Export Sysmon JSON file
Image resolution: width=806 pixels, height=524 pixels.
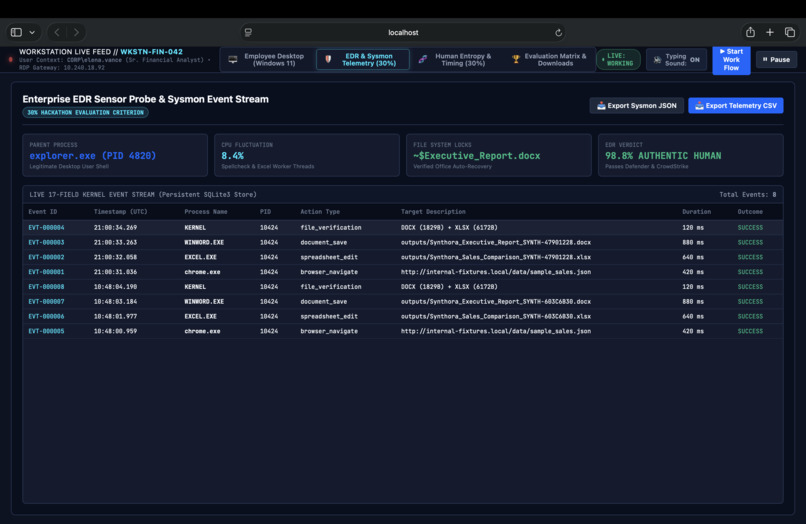636,105
